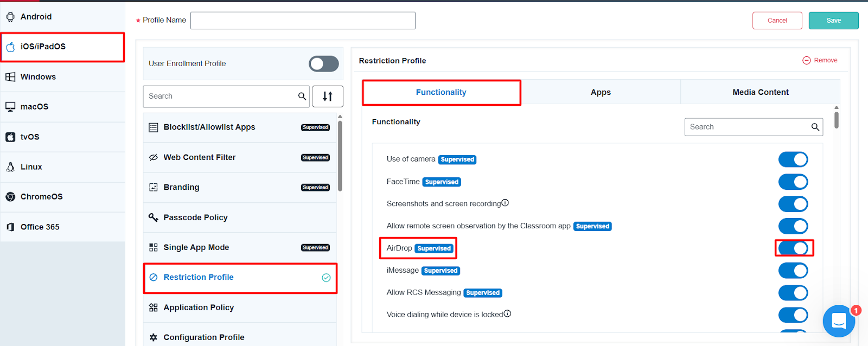868x346 pixels.
Task: Click the Single App Mode grid icon
Action: tap(154, 247)
